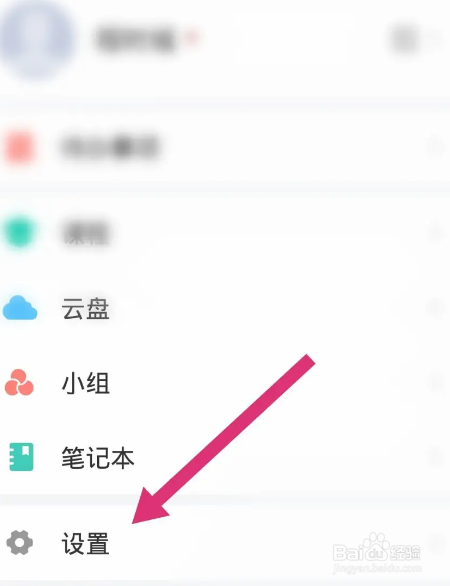Tap the blurred username text
Image resolution: width=450 pixels, height=586 pixels.
point(136,39)
